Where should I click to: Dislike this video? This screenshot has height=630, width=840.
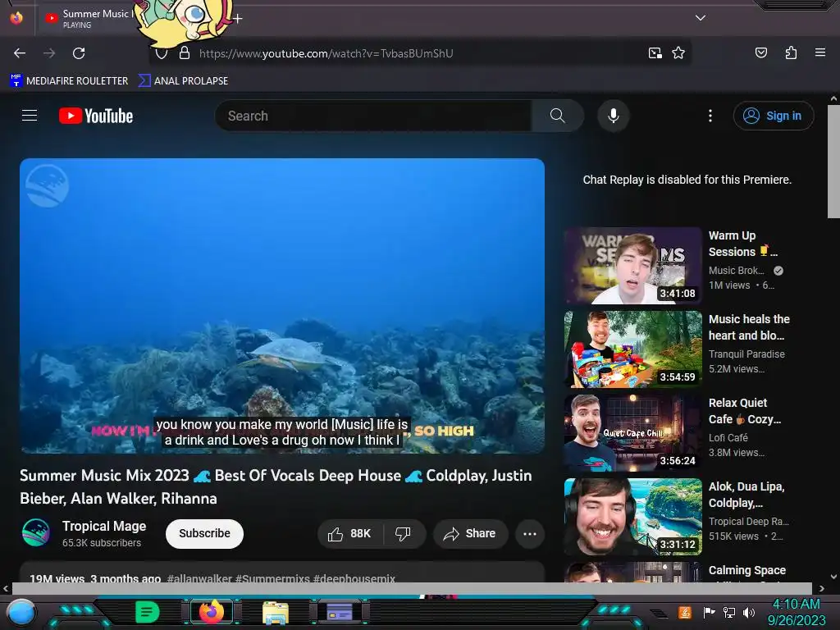tap(404, 533)
